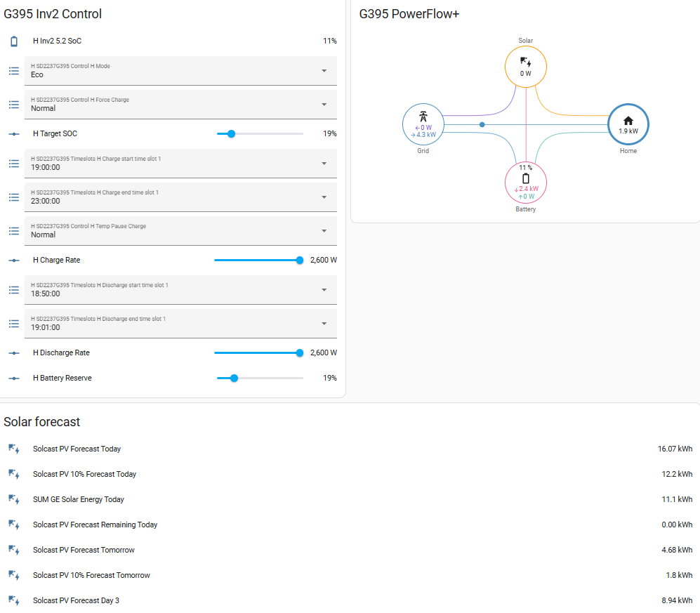The image size is (700, 613).
Task: Open Discharge start time slot 1 selector
Action: coord(181,290)
